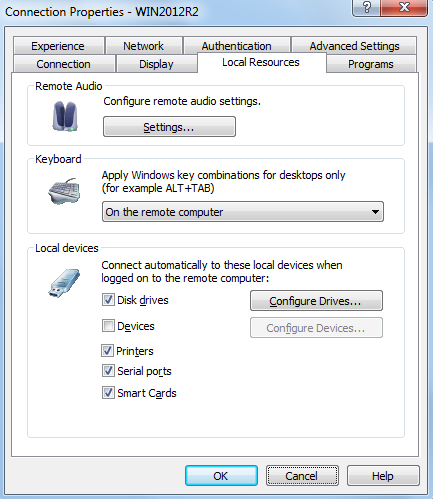Viewport: 433px width, 499px height.
Task: Toggle the Smart Cards checkbox
Action: click(108, 393)
